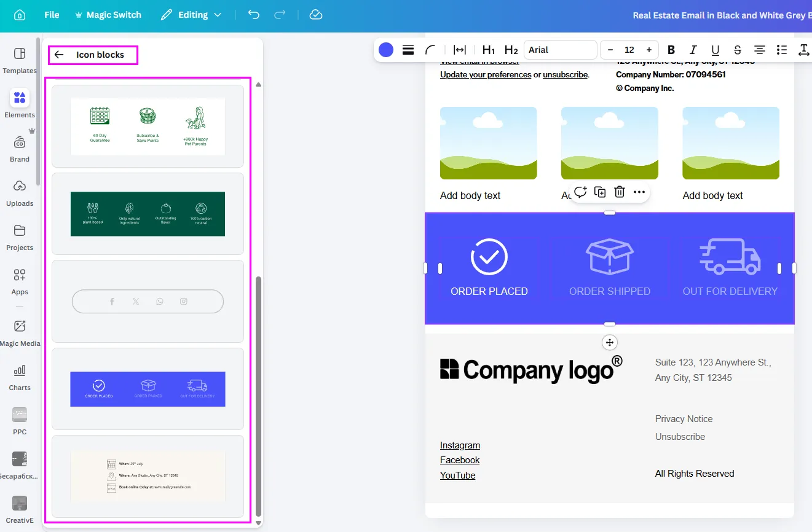Toggle bold text formatting

coord(671,50)
